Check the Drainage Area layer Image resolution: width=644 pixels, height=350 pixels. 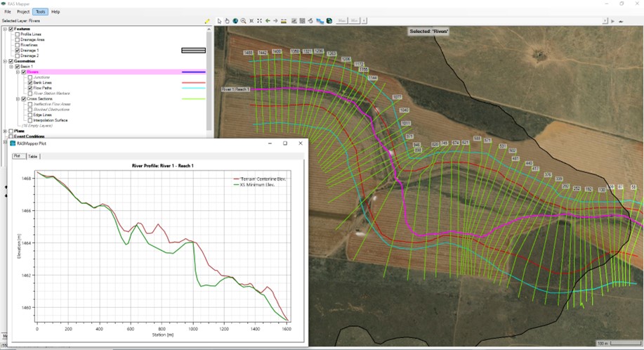coord(18,40)
